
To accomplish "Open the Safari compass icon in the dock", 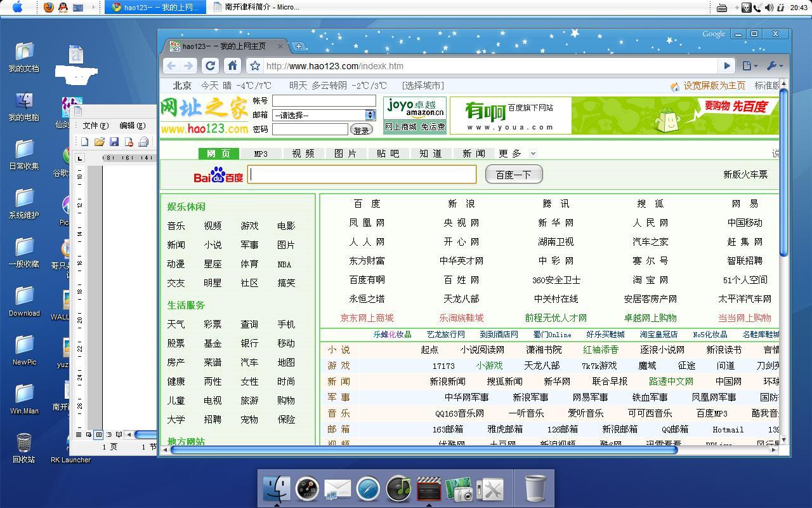I will pyautogui.click(x=368, y=489).
